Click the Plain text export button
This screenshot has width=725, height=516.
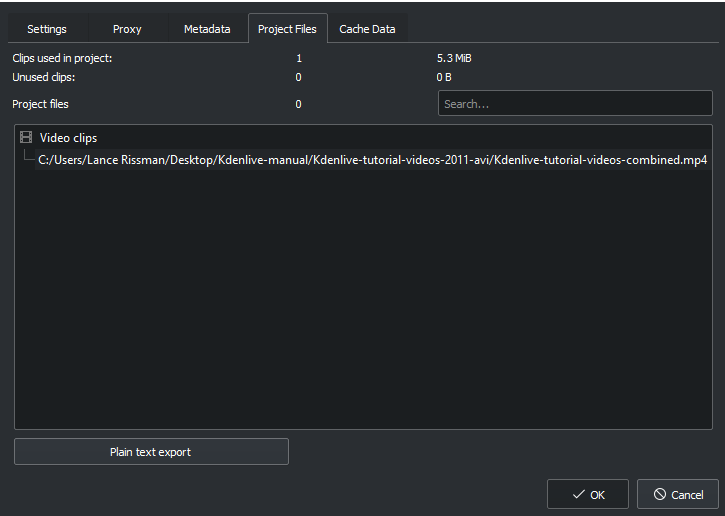click(x=151, y=452)
